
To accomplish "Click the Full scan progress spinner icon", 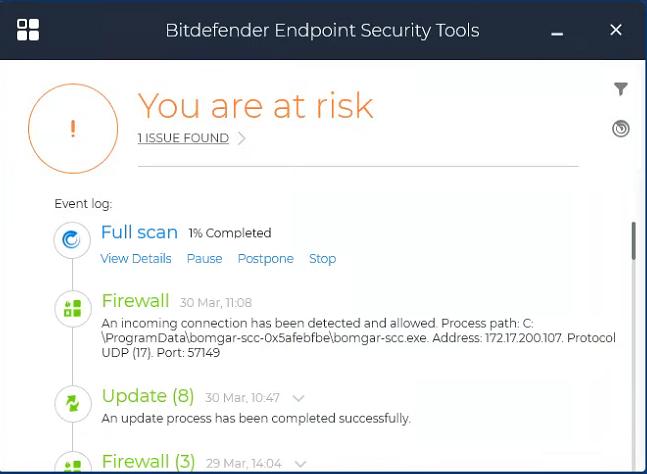I will 72,240.
